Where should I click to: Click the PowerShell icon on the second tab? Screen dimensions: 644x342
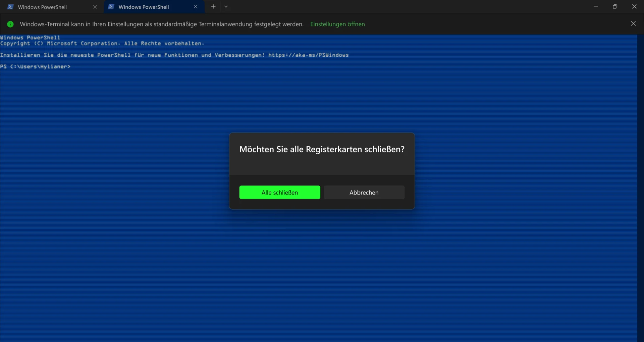[111, 7]
